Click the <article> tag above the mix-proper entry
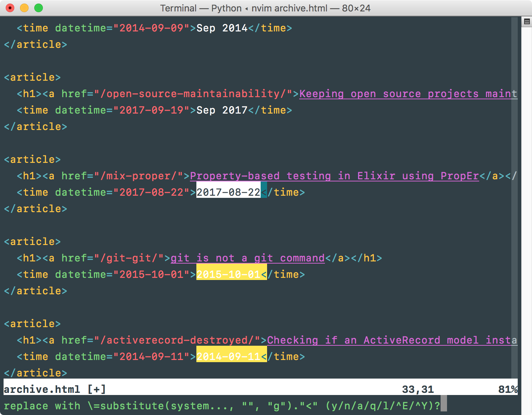532x415 pixels. 32,159
